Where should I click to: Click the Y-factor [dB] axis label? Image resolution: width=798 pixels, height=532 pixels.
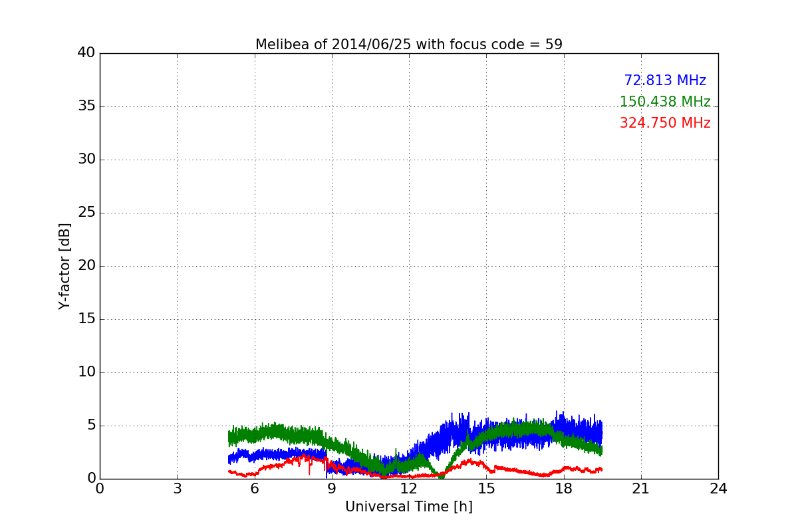click(65, 266)
